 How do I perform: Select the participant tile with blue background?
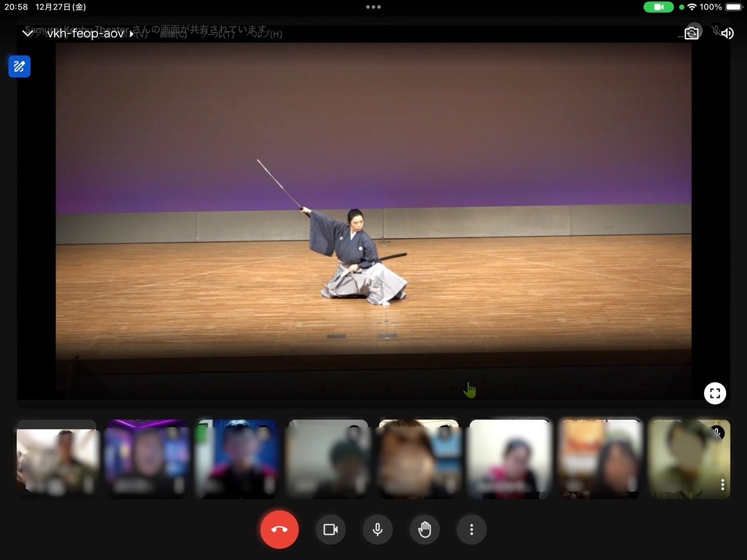[237, 459]
